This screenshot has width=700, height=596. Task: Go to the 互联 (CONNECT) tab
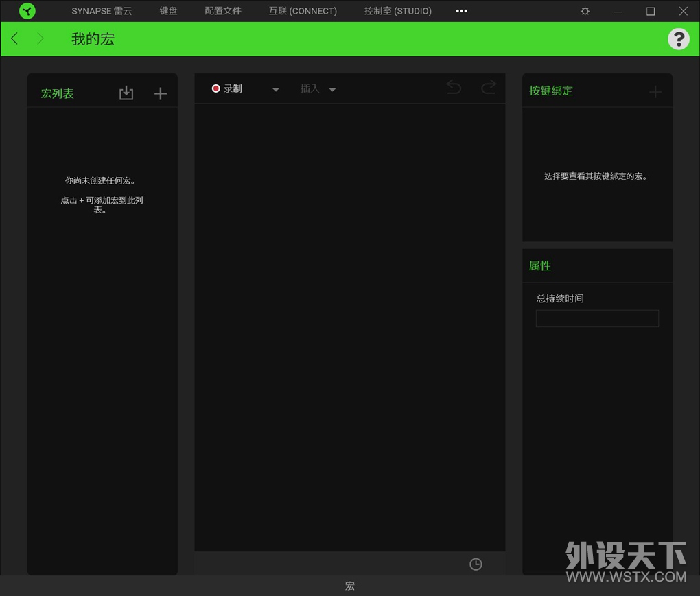(303, 11)
